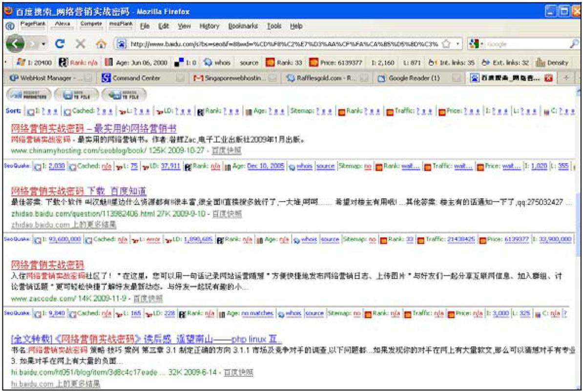Open the History menu
Viewport: 583px width, 392px height.
(209, 26)
